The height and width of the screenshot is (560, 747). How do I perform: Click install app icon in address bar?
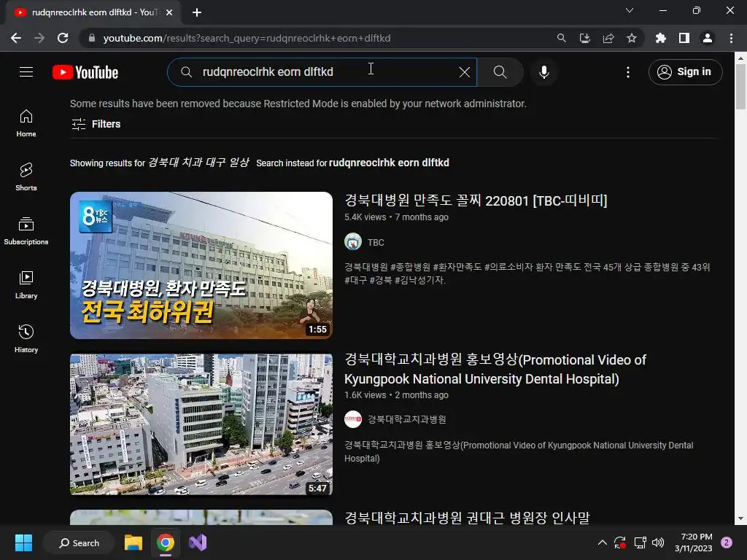[x=585, y=38]
